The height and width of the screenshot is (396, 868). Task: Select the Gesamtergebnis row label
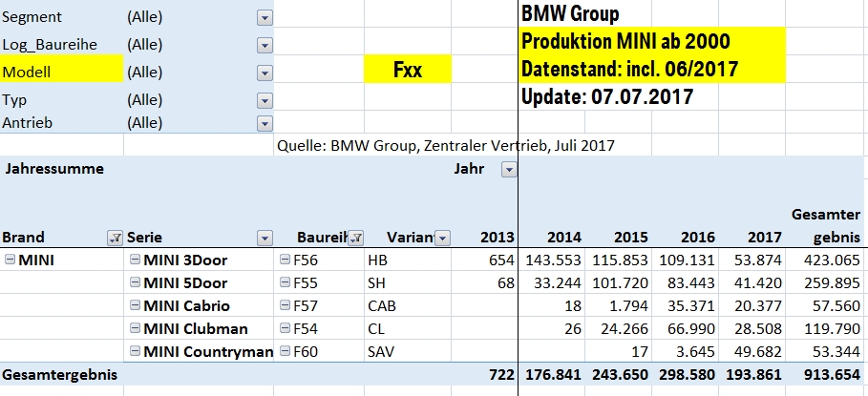60,374
